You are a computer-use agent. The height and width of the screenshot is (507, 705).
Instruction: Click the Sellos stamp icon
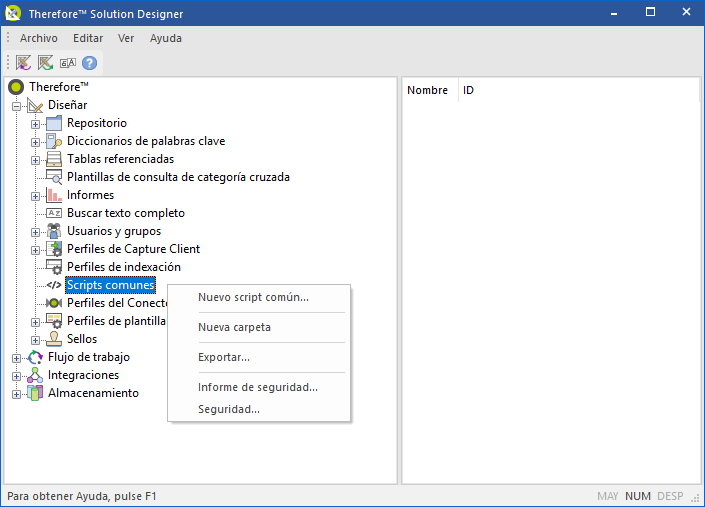54,339
